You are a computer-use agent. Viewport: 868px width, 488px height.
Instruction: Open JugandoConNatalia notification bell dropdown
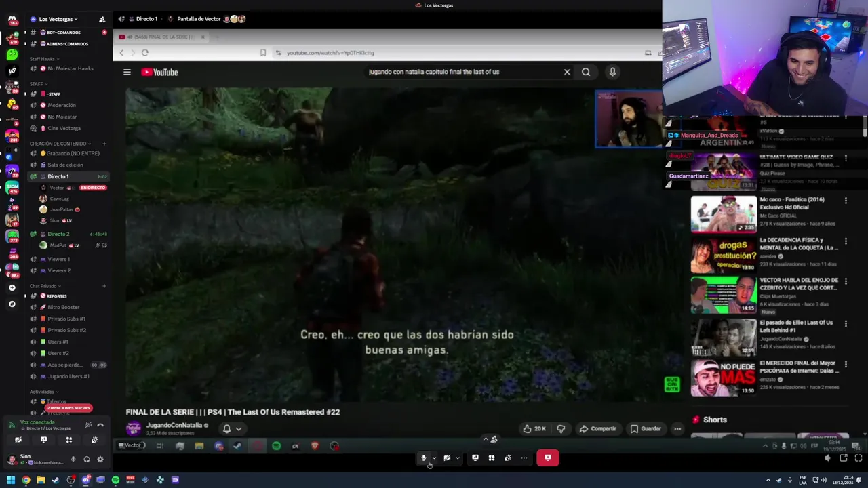coord(232,429)
